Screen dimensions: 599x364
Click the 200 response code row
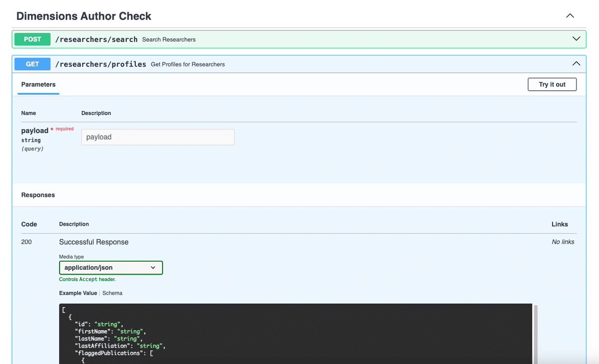coord(27,242)
